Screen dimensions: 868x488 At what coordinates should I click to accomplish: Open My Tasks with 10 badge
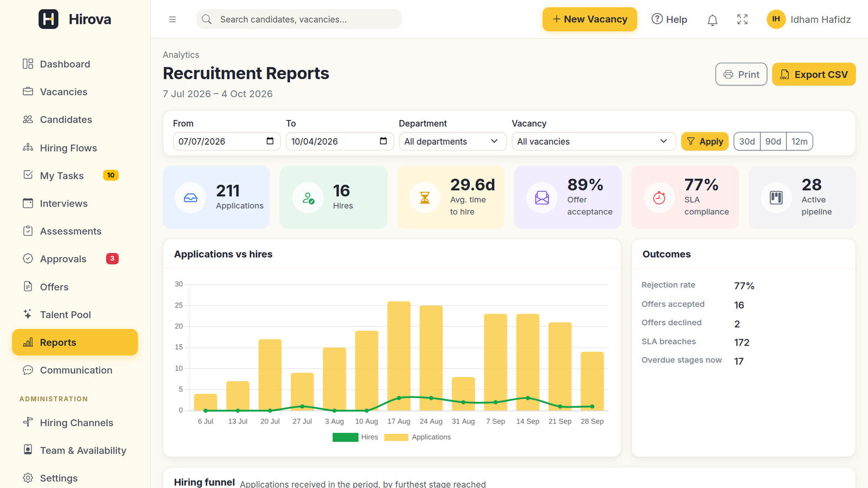point(75,175)
